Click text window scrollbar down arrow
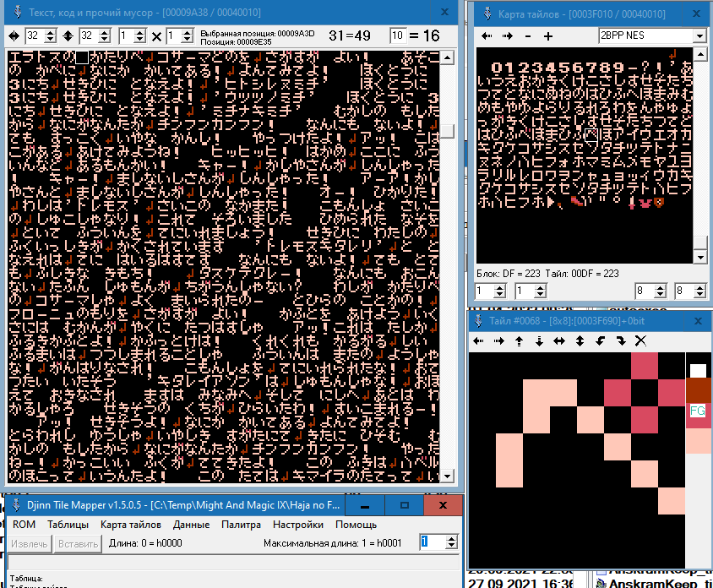This screenshot has height=588, width=713. [448, 476]
